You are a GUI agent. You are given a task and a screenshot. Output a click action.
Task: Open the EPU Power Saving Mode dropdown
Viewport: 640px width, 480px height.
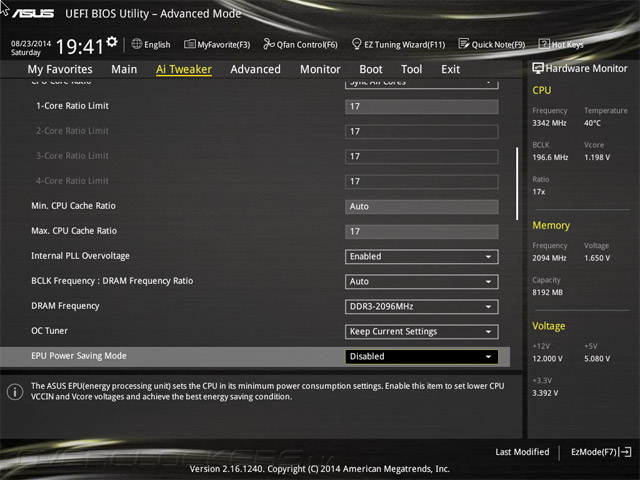[422, 356]
